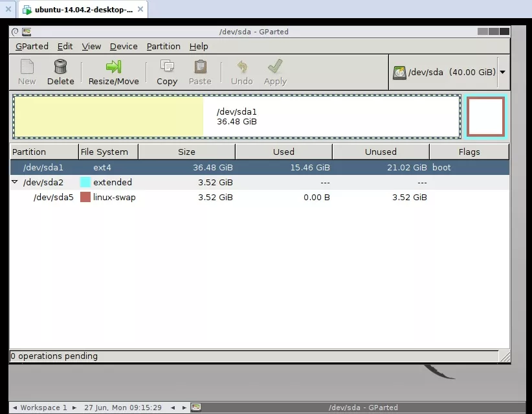Viewport: 532px width, 414px height.
Task: Click the Used column header
Action: click(x=283, y=152)
